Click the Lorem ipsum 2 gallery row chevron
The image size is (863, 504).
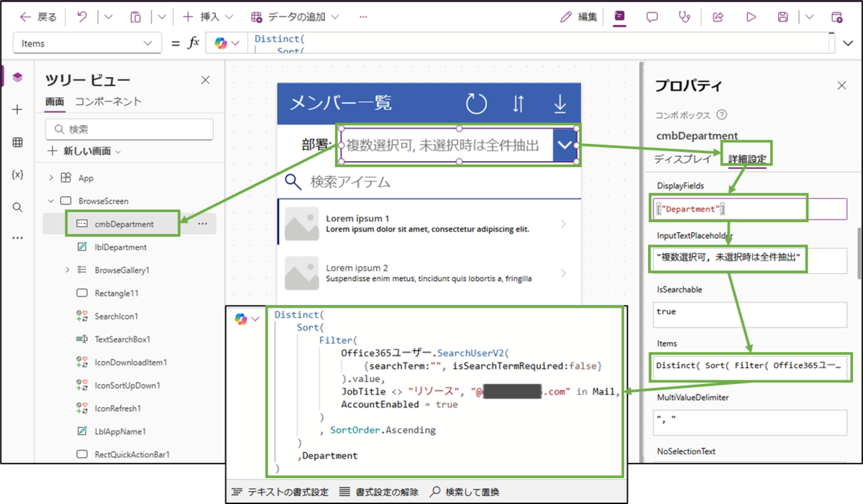563,273
